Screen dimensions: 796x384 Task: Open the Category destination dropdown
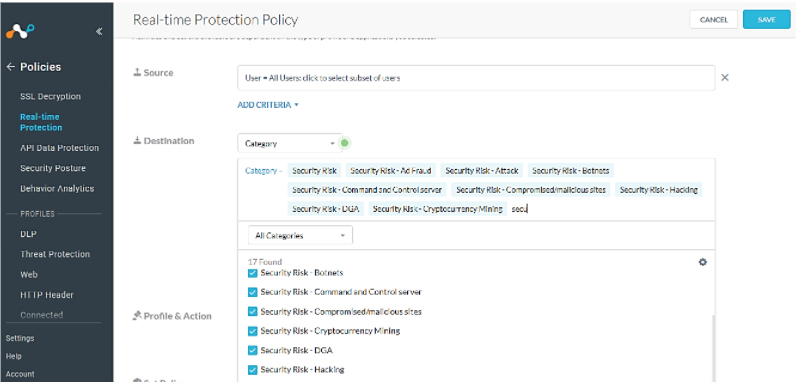click(289, 143)
